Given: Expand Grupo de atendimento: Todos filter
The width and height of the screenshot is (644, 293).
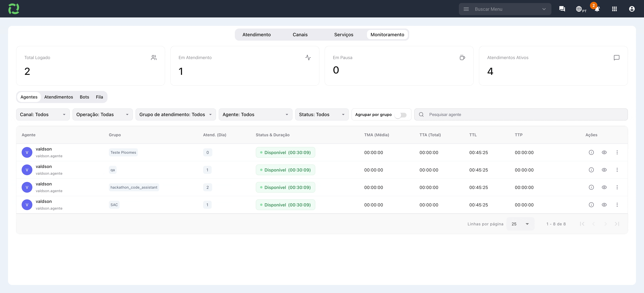Looking at the screenshot, I should click(175, 114).
